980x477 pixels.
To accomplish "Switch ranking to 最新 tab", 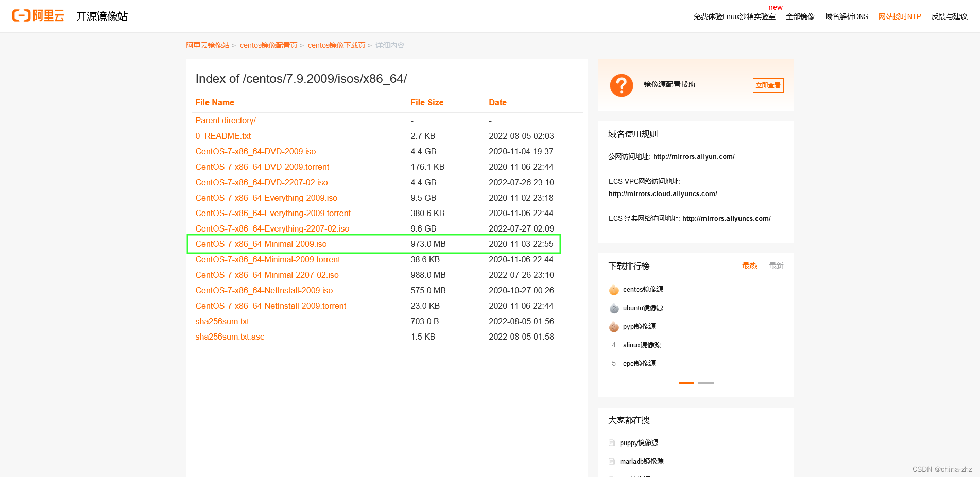I will tap(776, 266).
